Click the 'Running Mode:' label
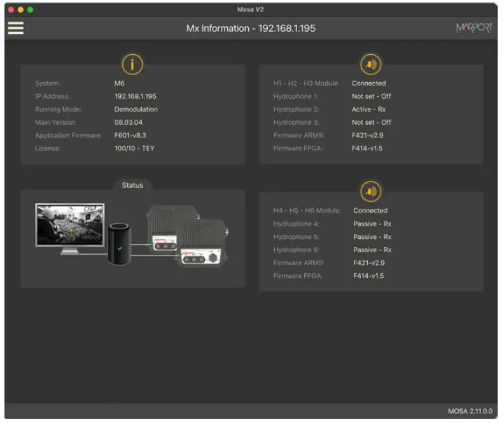This screenshot has height=423, width=504. click(58, 110)
